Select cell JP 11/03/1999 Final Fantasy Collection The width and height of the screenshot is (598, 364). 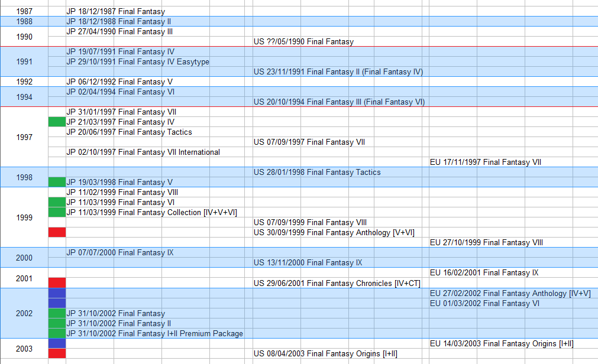pos(152,212)
